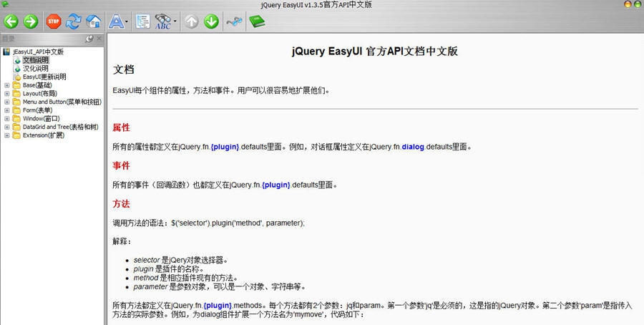The image size is (644, 325).
Task: Refresh the page with blue arrows icon
Action: pos(74,21)
